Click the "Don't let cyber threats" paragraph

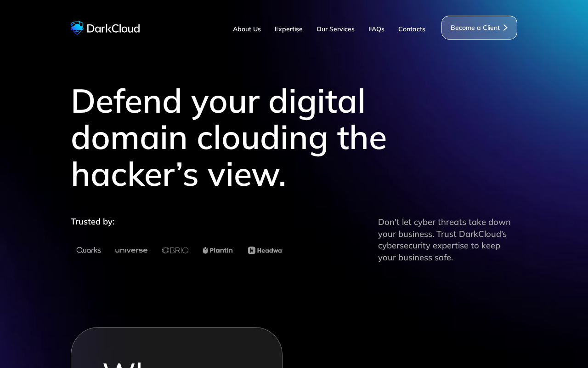[445, 240]
